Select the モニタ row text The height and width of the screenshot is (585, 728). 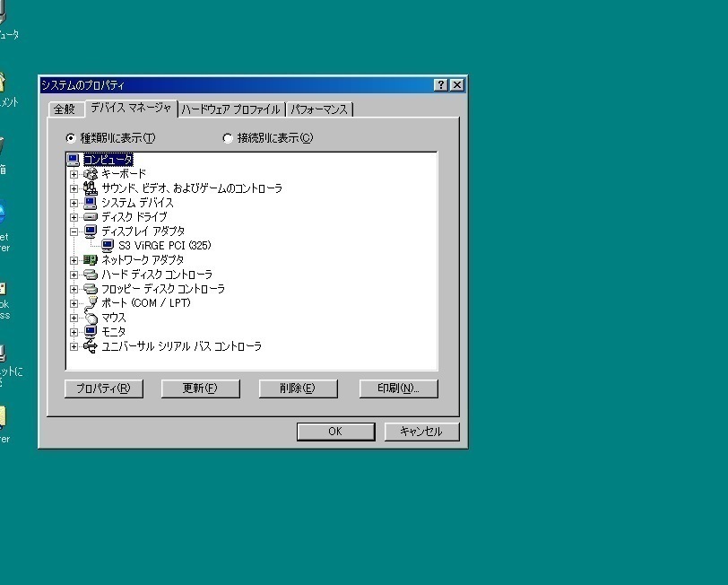[x=114, y=332]
